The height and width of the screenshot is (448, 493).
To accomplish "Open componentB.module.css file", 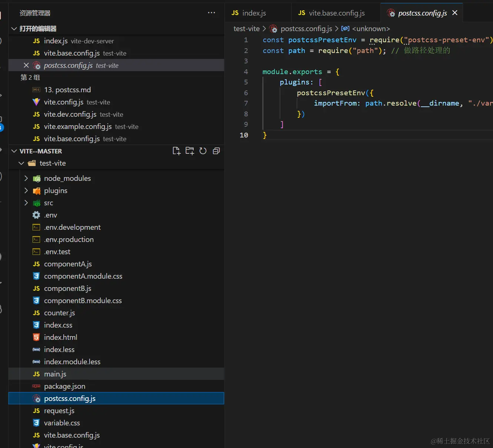I will (x=116, y=301).
